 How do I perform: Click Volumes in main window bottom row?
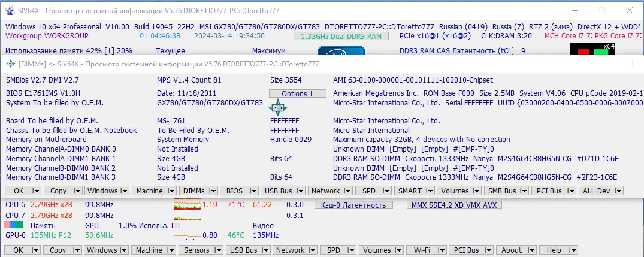[x=377, y=250]
